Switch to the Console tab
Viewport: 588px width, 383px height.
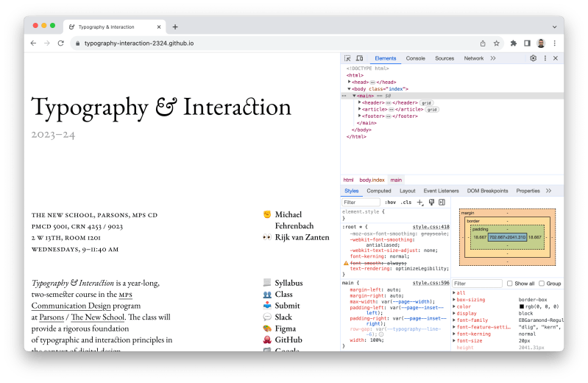(x=416, y=58)
